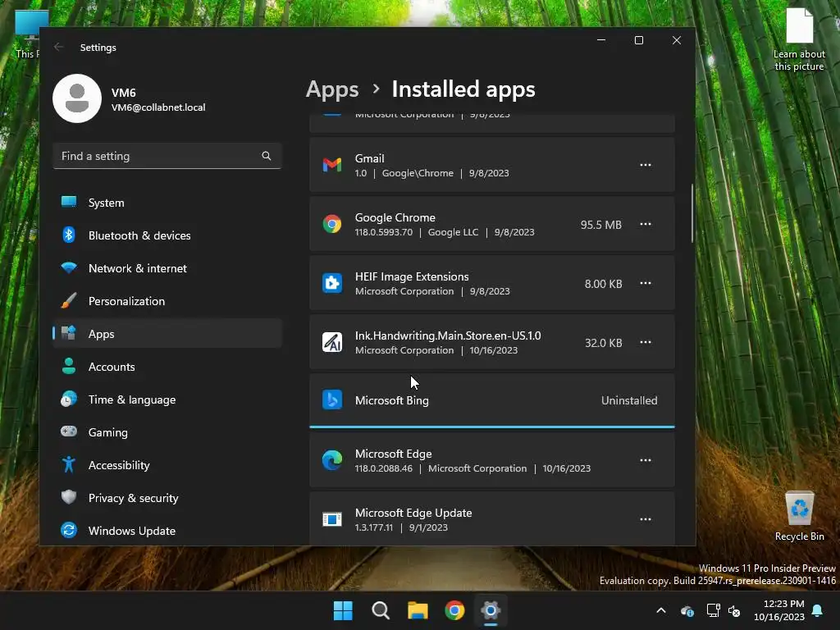Click the Privacy shield icon
840x630 pixels.
tap(69, 497)
